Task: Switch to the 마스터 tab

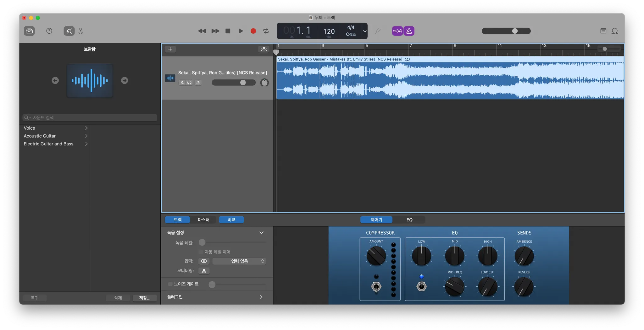Action: pos(203,220)
